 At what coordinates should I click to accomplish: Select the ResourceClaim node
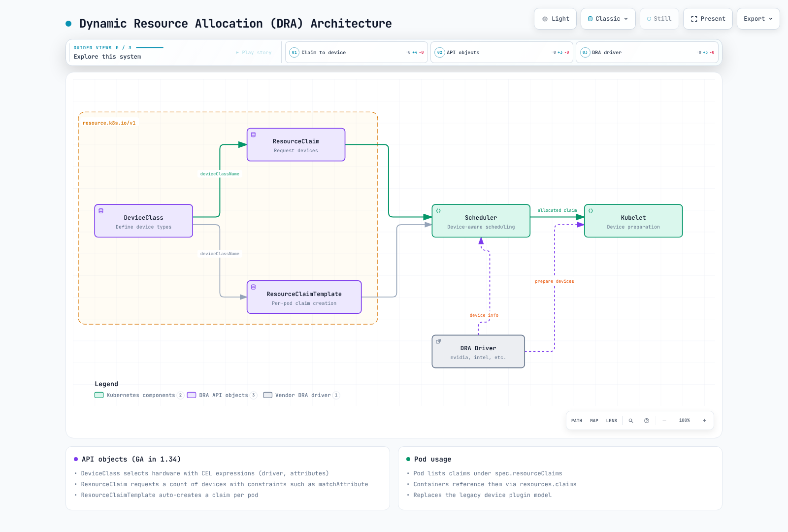tap(296, 145)
